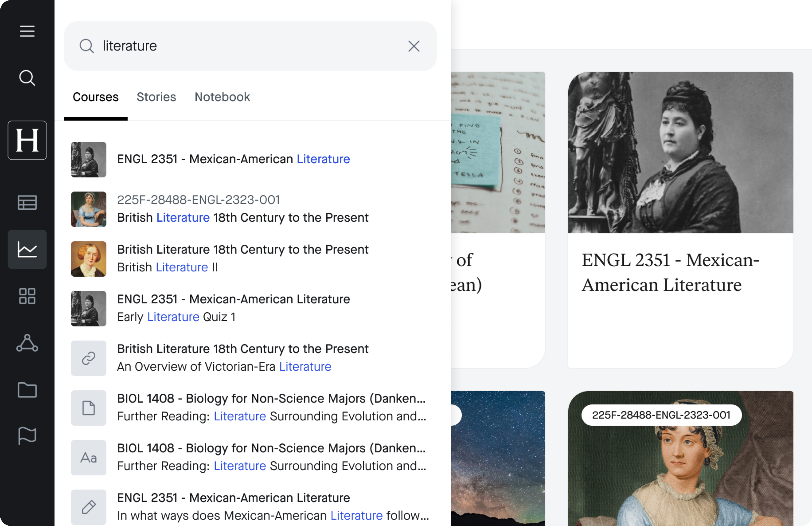Select the Courses tab
This screenshot has width=812, height=526.
click(95, 97)
